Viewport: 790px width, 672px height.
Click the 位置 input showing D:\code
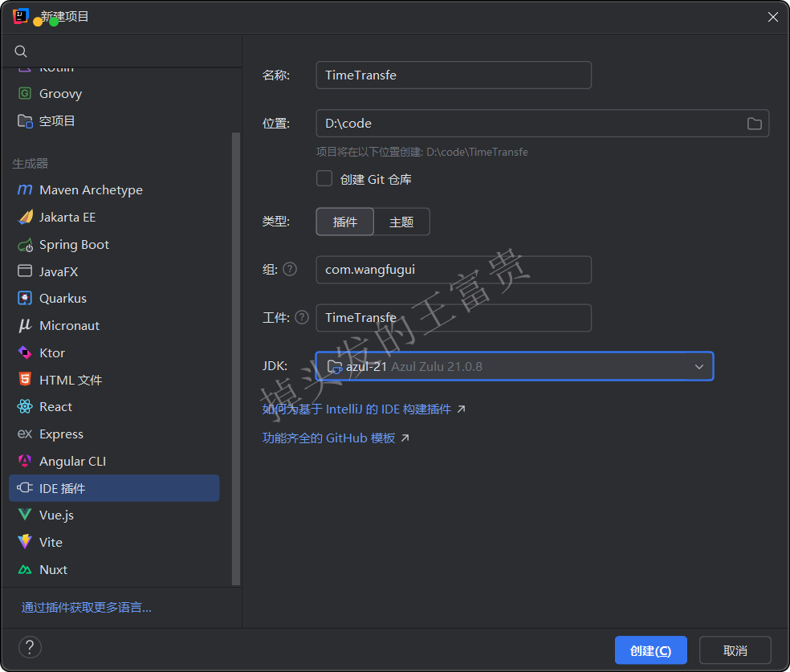click(542, 124)
